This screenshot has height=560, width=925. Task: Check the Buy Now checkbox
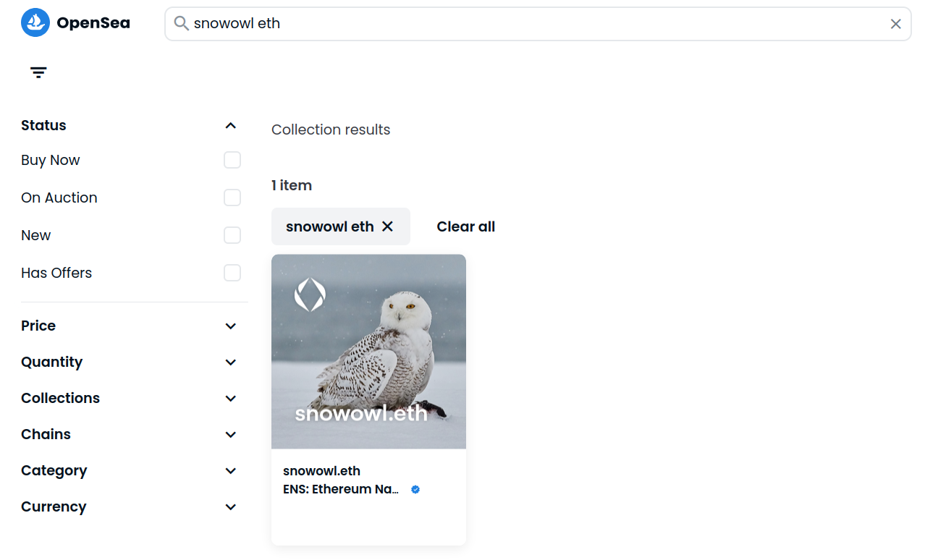[x=232, y=160]
